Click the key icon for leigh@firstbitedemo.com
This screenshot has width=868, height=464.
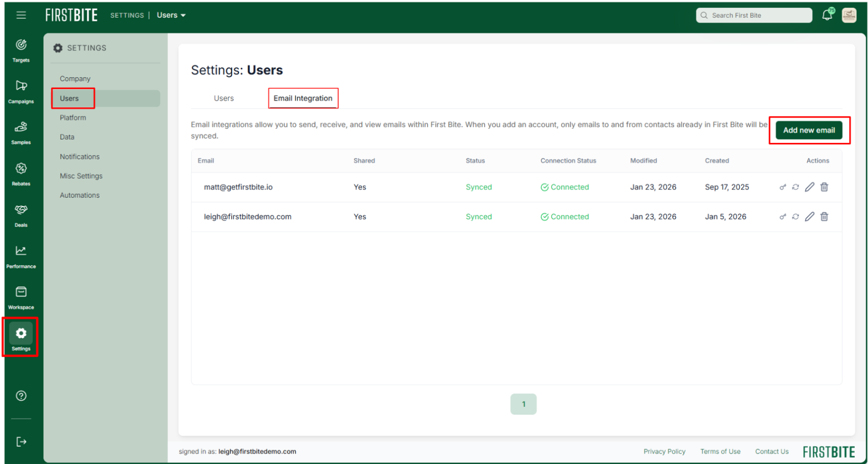coord(783,216)
